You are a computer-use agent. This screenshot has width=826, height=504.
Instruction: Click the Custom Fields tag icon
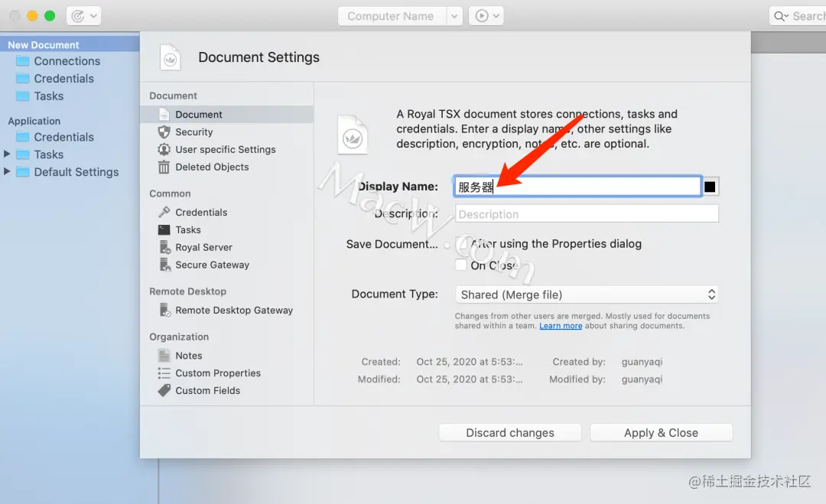click(x=164, y=390)
